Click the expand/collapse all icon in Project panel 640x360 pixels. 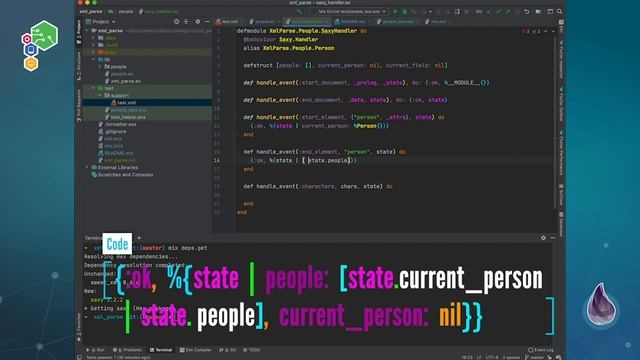[x=186, y=22]
